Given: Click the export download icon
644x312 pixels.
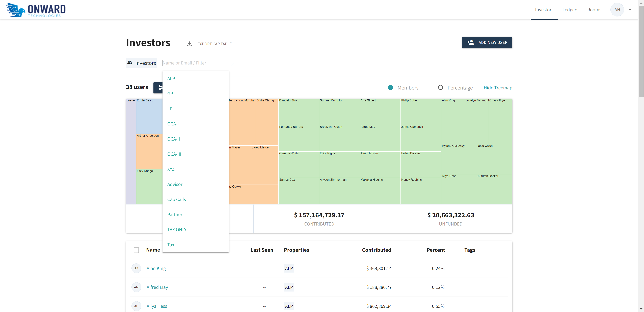Looking at the screenshot, I should pyautogui.click(x=190, y=44).
